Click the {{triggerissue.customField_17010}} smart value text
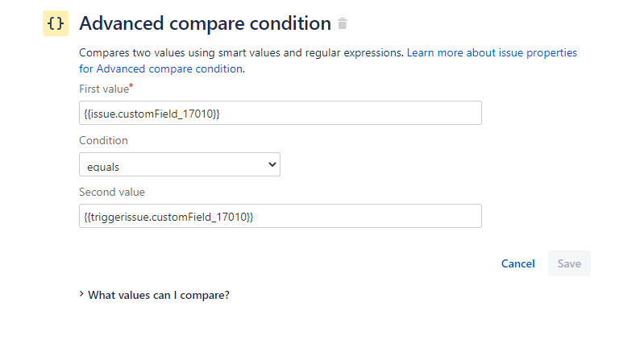 pos(168,217)
